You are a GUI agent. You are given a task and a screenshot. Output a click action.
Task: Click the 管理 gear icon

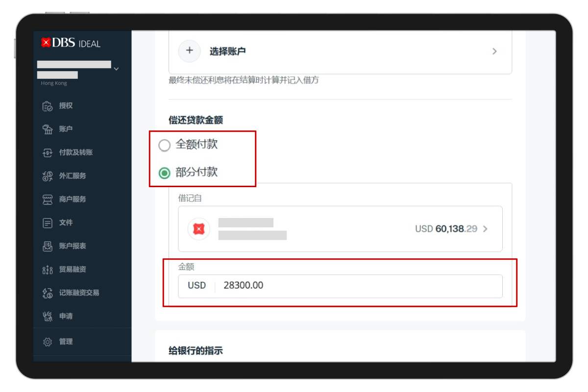point(48,342)
